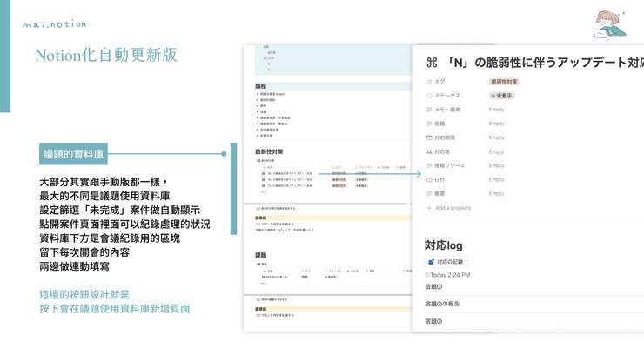Click the mai.notion logo
Viewport: 644px width, 362px height.
pos(54,24)
